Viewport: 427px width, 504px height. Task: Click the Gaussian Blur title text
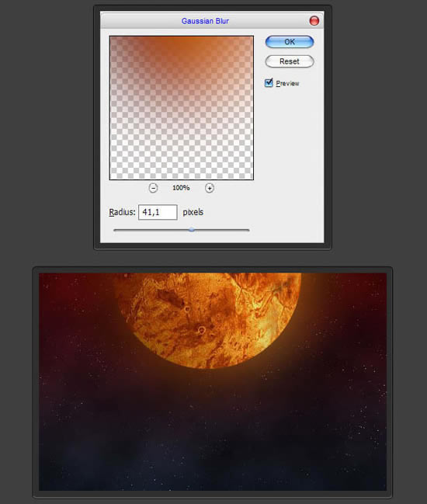coord(205,21)
